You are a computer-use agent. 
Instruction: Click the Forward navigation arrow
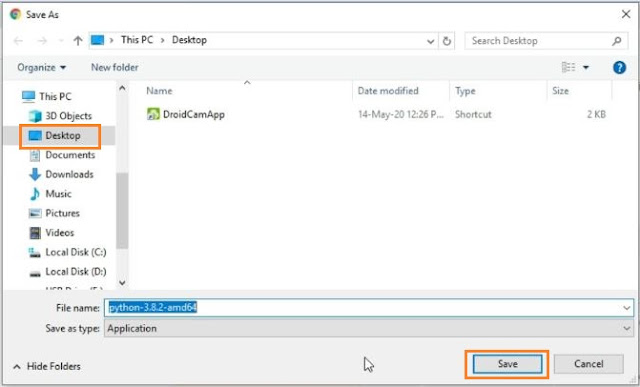pos(42,40)
